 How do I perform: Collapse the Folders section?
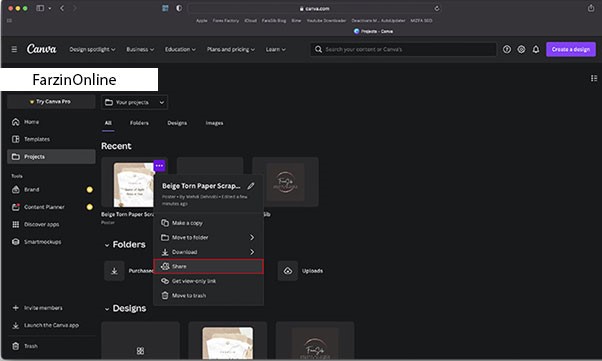point(107,245)
